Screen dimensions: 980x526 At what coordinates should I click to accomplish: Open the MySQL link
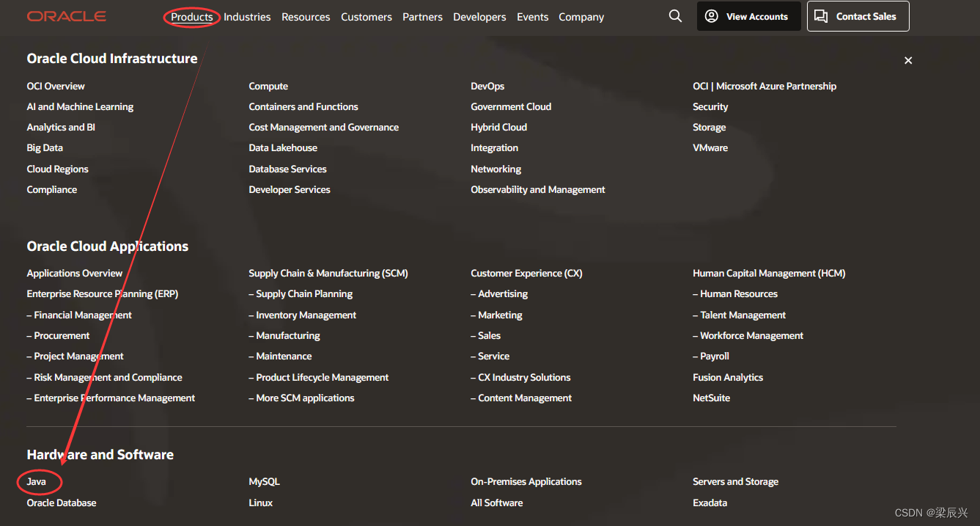point(264,481)
